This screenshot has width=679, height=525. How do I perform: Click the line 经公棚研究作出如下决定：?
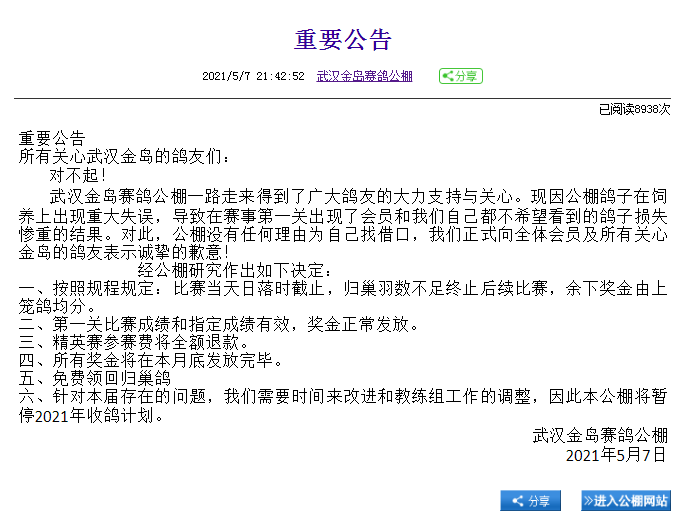pos(234,270)
